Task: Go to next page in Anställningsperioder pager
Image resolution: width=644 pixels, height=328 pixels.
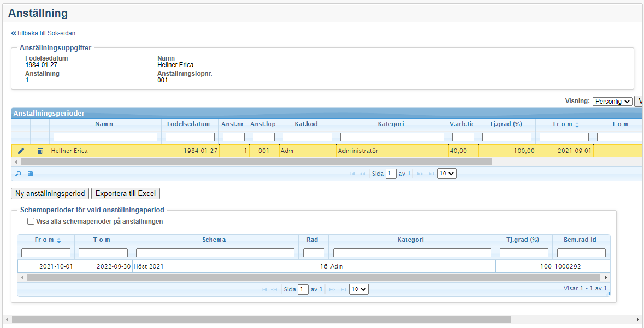Action: pyautogui.click(x=420, y=174)
